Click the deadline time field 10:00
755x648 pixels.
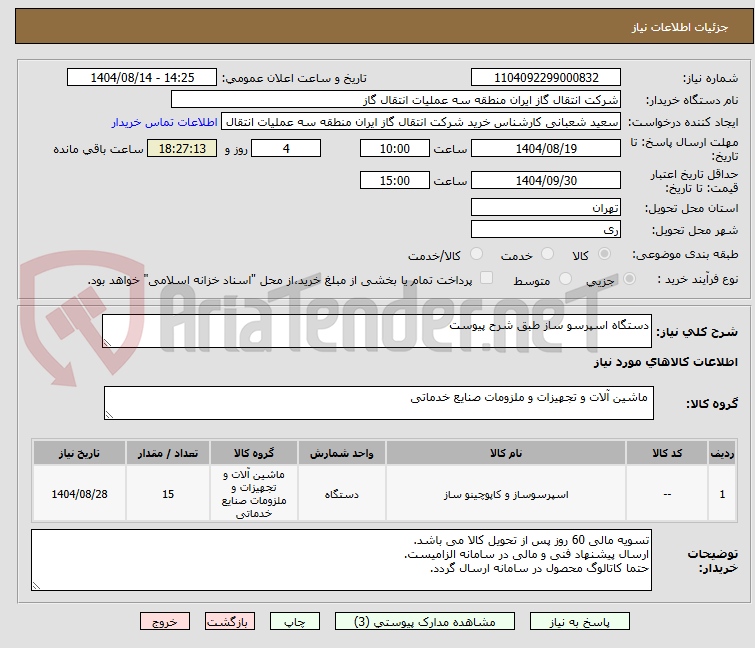[394, 148]
